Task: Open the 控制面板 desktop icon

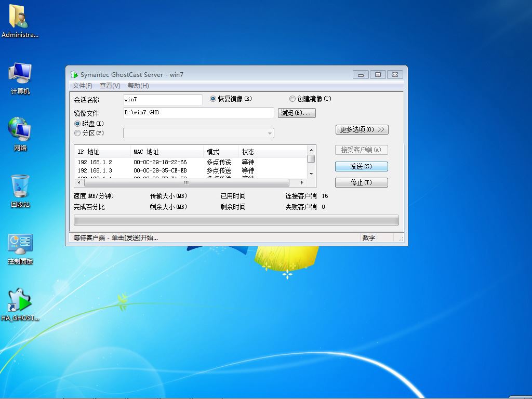Action: (x=20, y=249)
